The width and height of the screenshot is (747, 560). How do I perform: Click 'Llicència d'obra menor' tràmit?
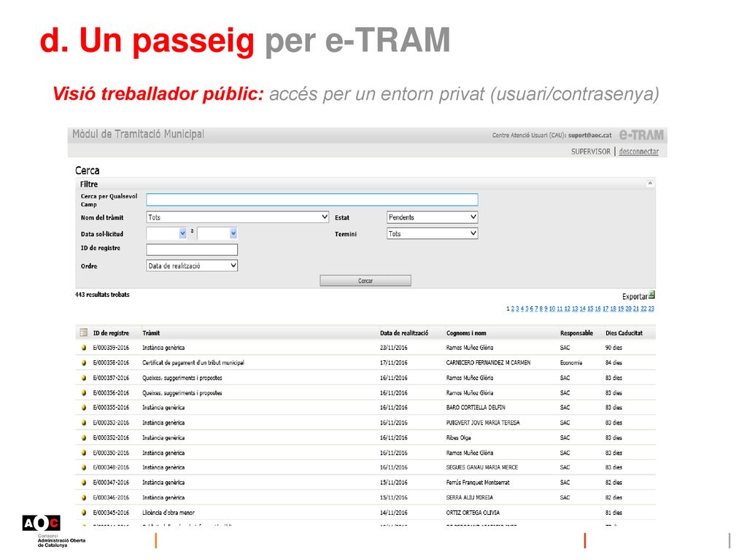(x=169, y=513)
